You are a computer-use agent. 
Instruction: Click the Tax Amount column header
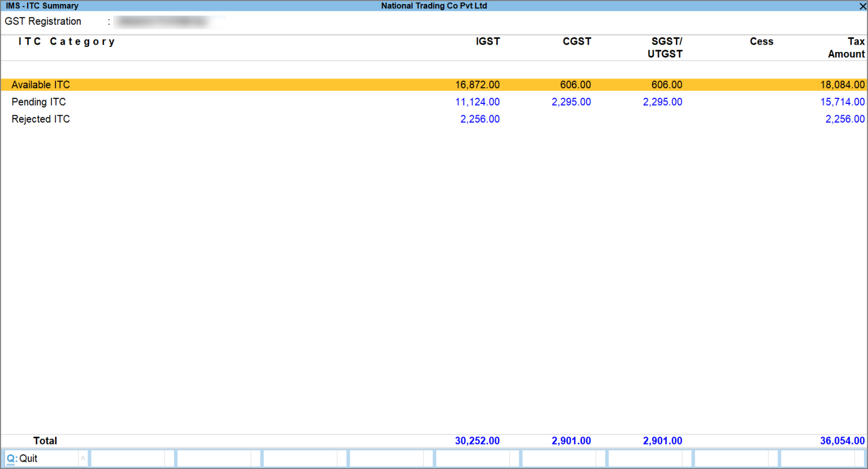click(x=846, y=47)
